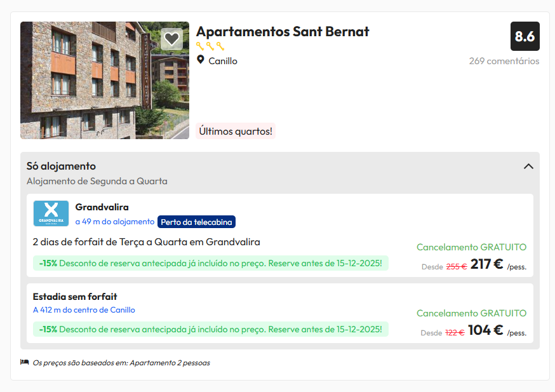Select the 217 € forfait package price
The height and width of the screenshot is (392, 555).
coord(486,264)
